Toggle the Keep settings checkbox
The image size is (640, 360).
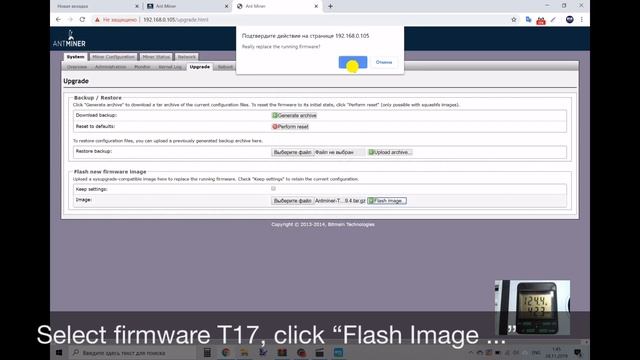(x=273, y=189)
